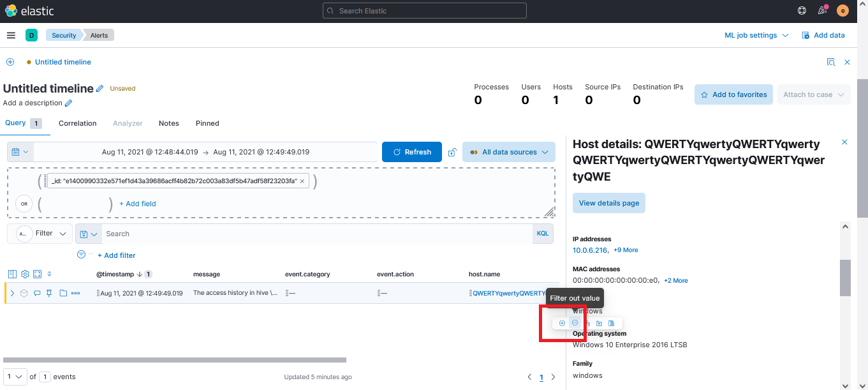The width and height of the screenshot is (868, 390).
Task: Click the Add data link
Action: (823, 35)
